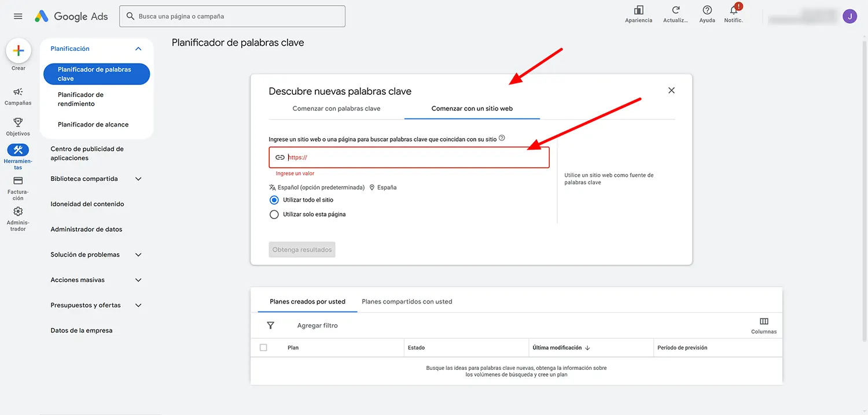Open the Columnas icon above the table
Screen dimensions: 868x415
pos(764,322)
